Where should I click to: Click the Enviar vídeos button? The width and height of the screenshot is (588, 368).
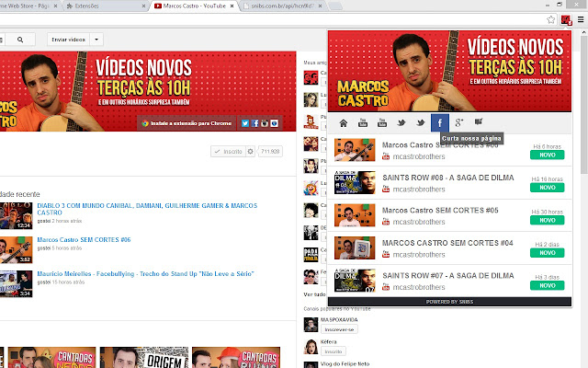click(x=68, y=40)
